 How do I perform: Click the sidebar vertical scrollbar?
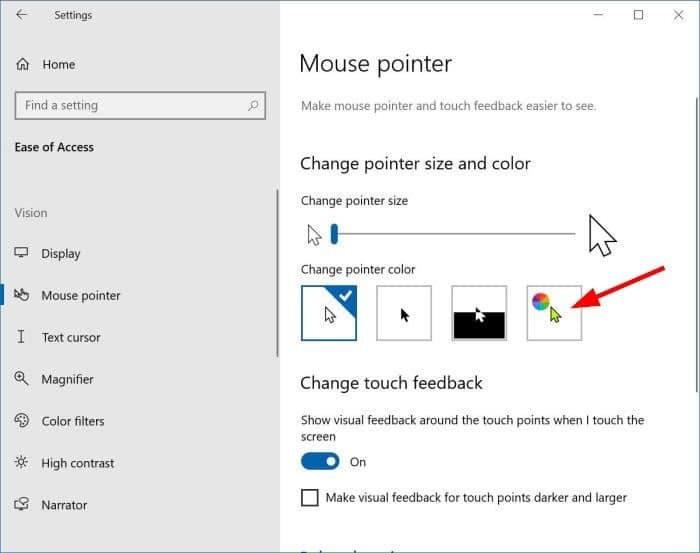tap(277, 273)
